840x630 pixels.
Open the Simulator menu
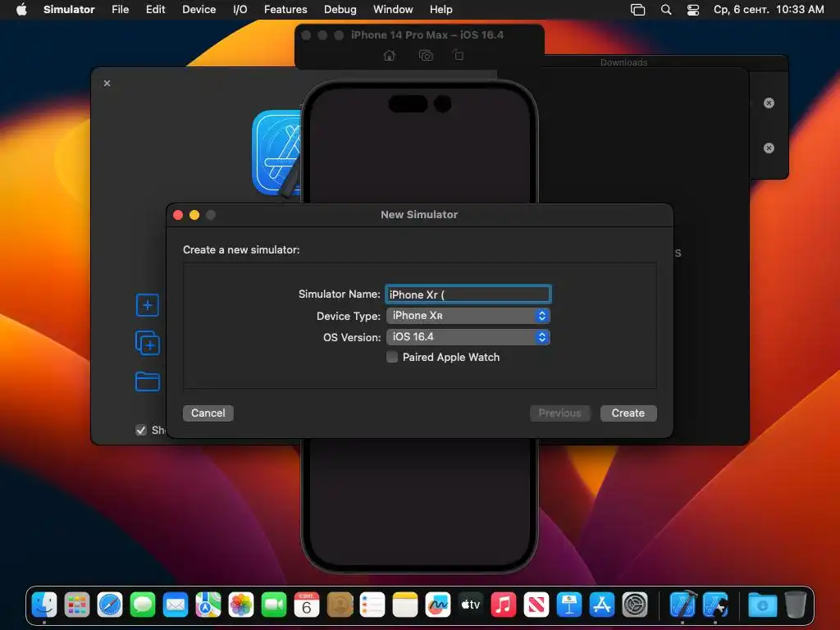(x=69, y=10)
